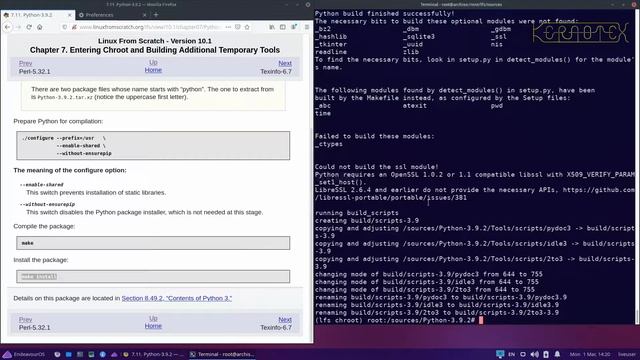This screenshot has width=640, height=360.
Task: Click the clock showing Mon 1 Mar 14:20
Action: 590,354
